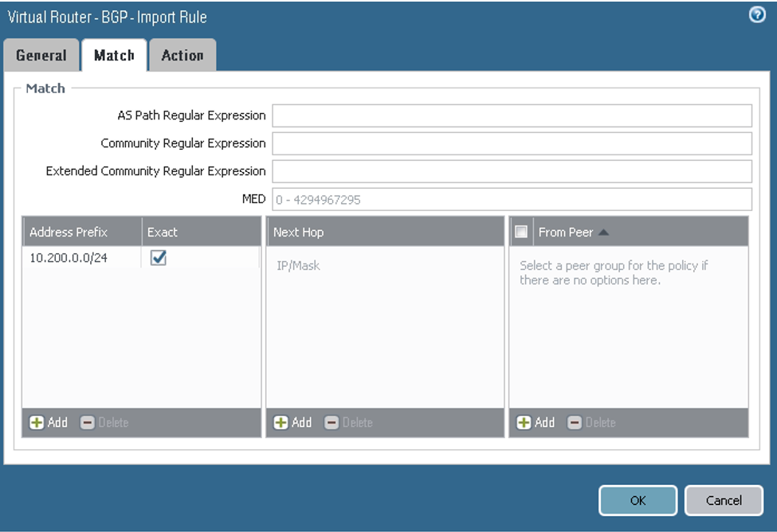Uncheck Exact for prefix 10.200.0.0/24
777x532 pixels.
pos(157,258)
